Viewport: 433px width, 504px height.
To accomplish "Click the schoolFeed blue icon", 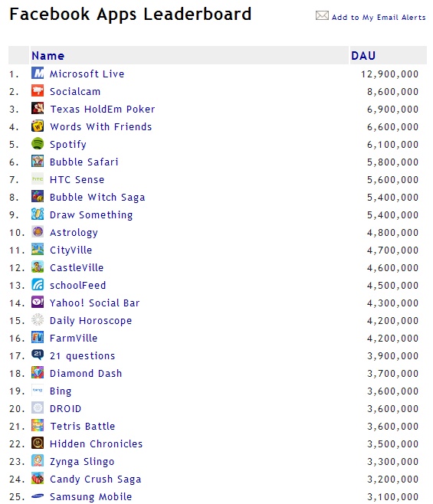I will coord(38,284).
